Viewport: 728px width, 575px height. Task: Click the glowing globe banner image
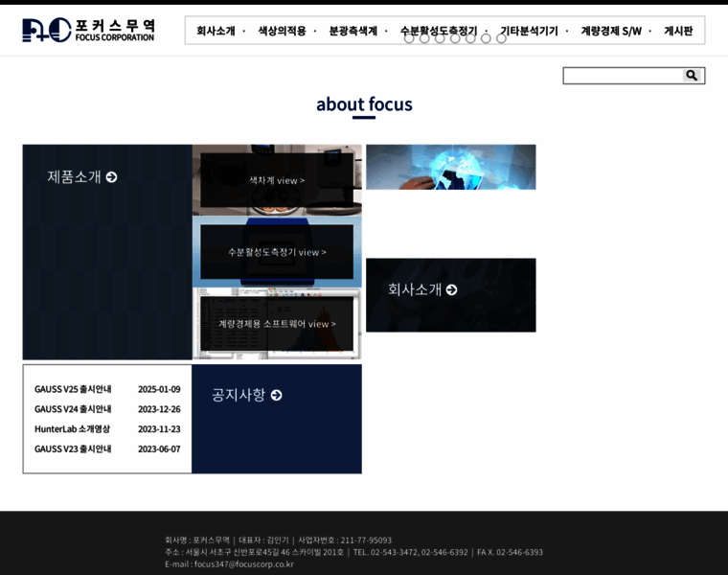point(451,167)
